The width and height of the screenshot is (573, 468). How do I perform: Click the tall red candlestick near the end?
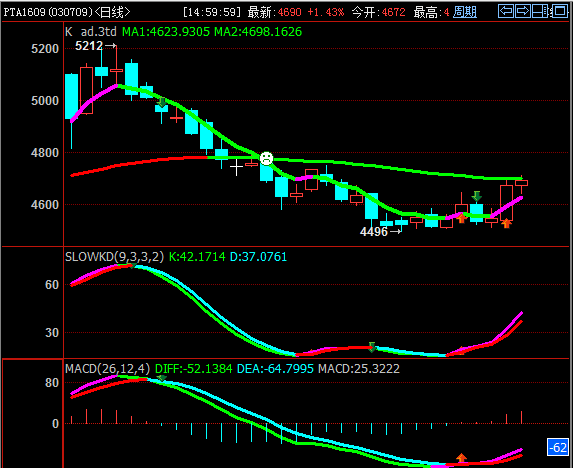[506, 203]
